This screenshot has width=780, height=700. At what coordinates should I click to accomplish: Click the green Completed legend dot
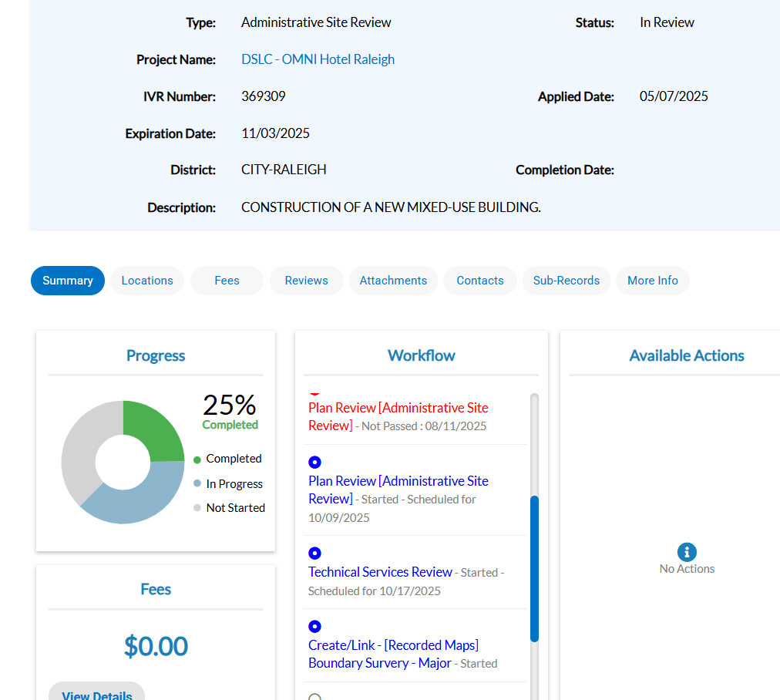pos(197,459)
